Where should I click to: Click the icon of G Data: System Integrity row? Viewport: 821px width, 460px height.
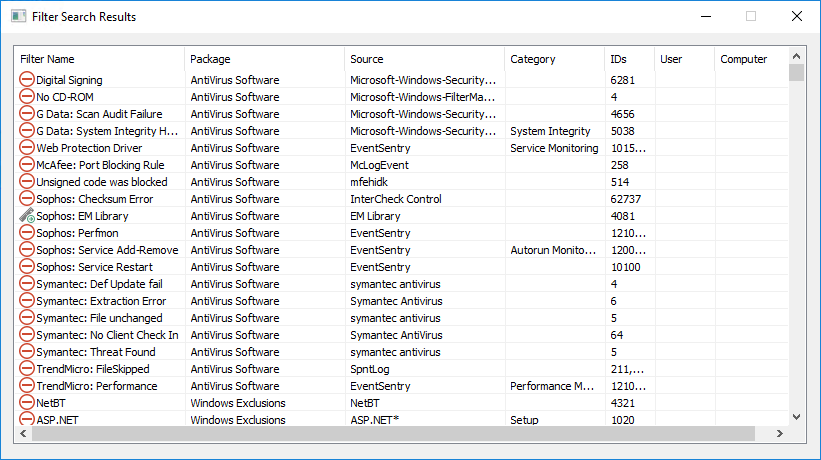(x=27, y=130)
